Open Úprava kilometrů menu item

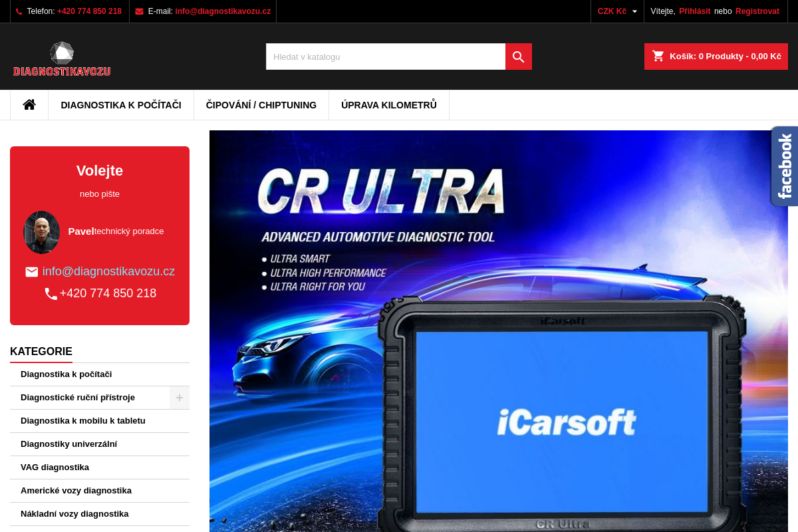click(389, 105)
